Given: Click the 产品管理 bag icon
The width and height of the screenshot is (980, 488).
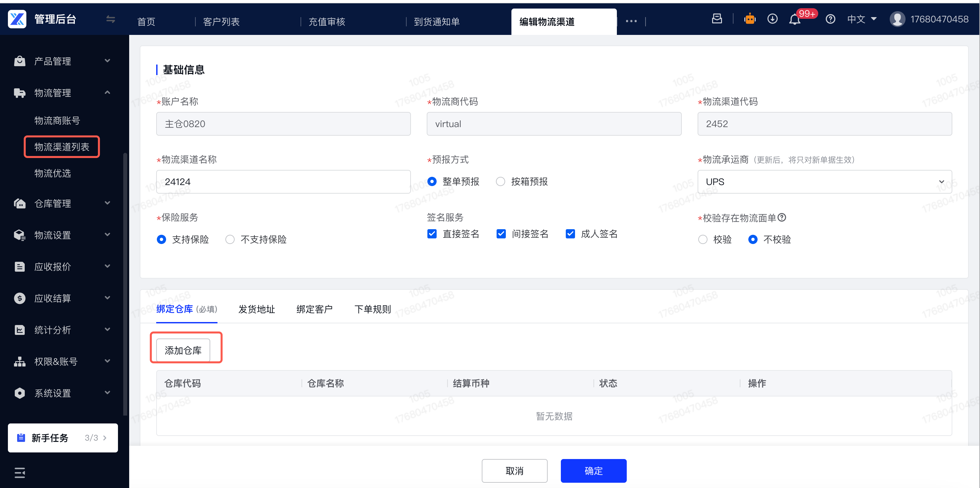Looking at the screenshot, I should (19, 61).
